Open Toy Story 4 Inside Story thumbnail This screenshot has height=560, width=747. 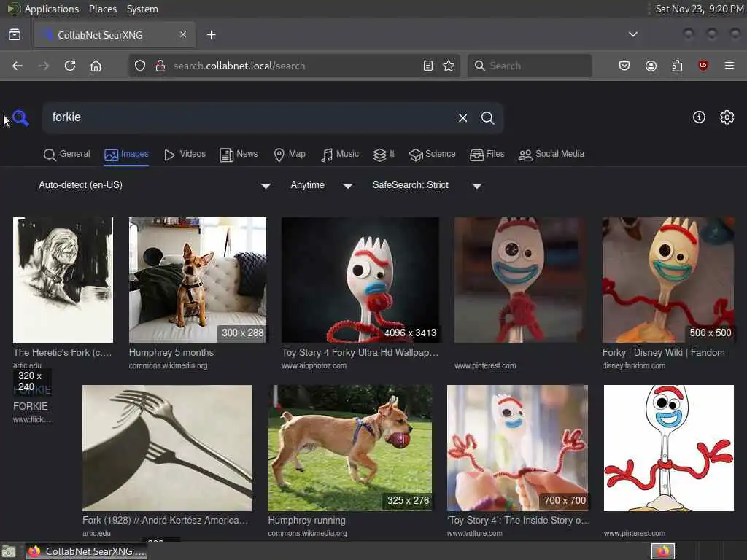coord(517,448)
